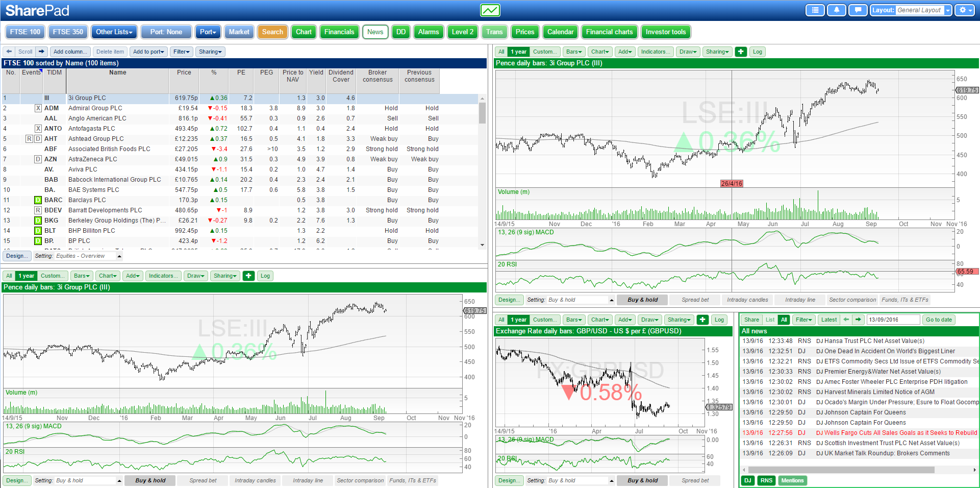This screenshot has width=980, height=488.
Task: Click Go to date button
Action: [939, 320]
